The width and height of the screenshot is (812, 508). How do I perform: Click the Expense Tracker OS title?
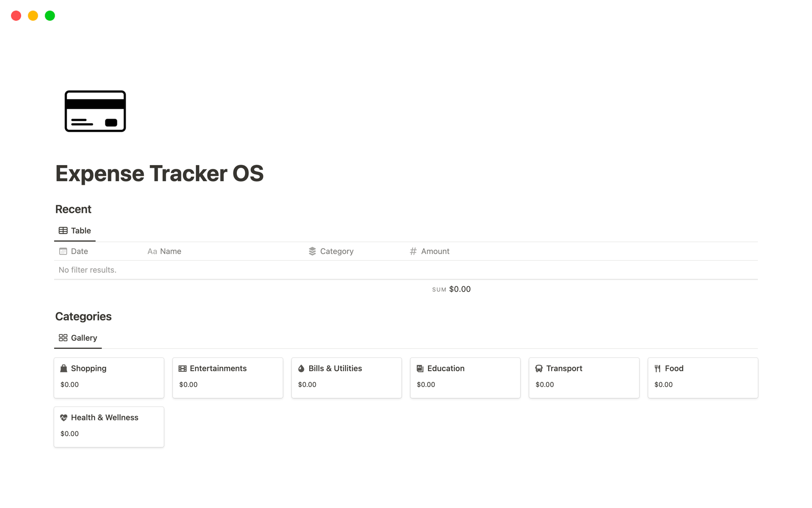coord(159,174)
